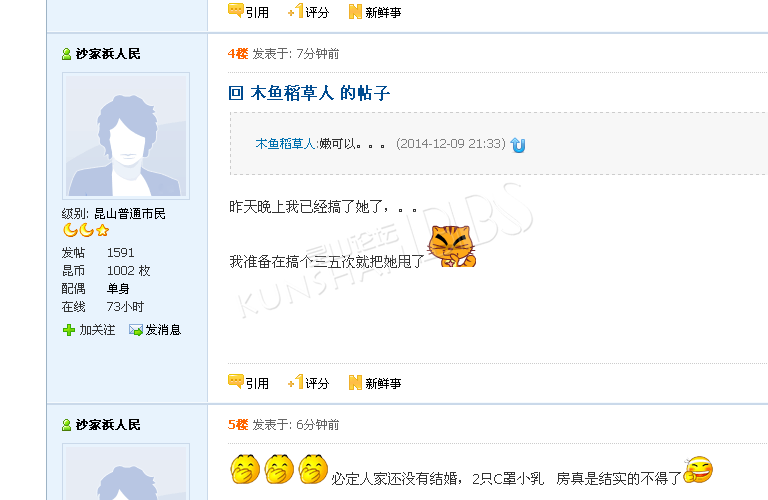
Task: Click the 沙家浜人民 username on the 4楼 post
Action: (108, 54)
